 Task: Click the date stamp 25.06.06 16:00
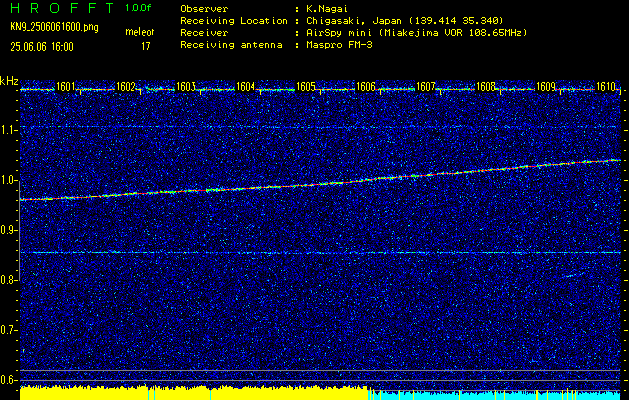pyautogui.click(x=42, y=47)
